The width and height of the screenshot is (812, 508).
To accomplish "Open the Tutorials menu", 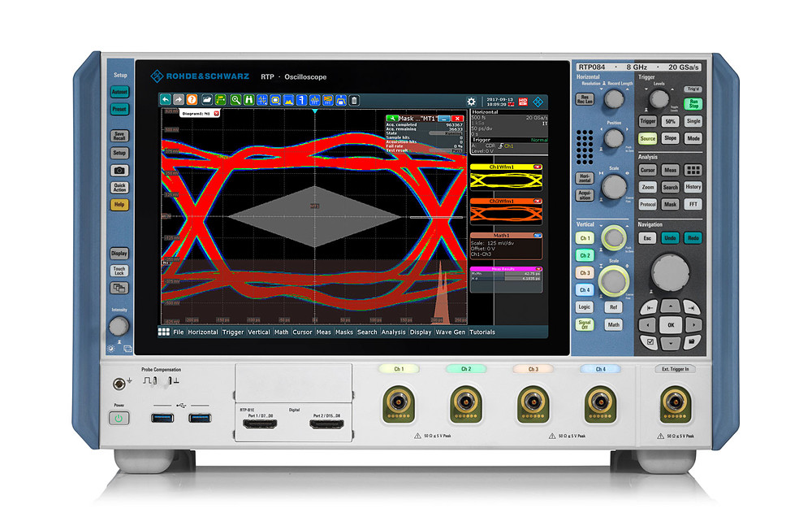I will [x=482, y=332].
